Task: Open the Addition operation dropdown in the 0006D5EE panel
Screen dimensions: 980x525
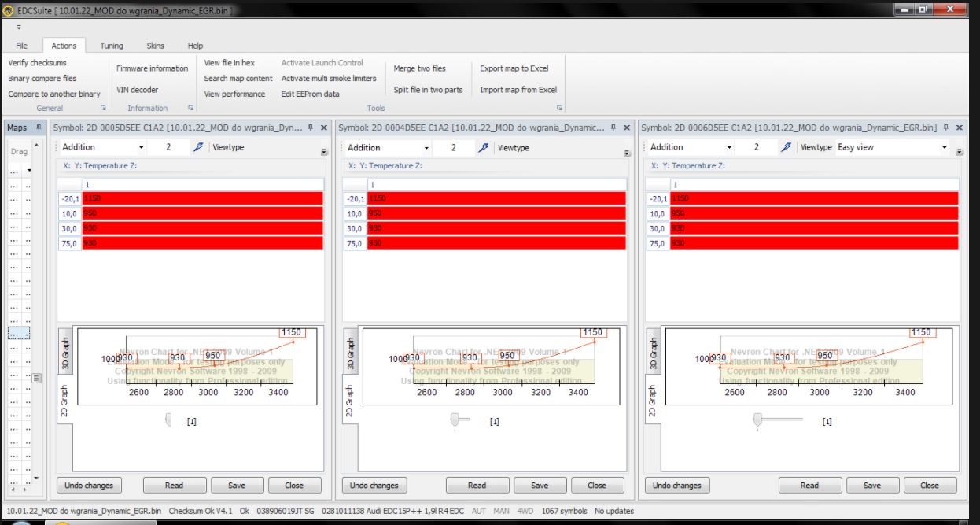Action: pos(730,147)
